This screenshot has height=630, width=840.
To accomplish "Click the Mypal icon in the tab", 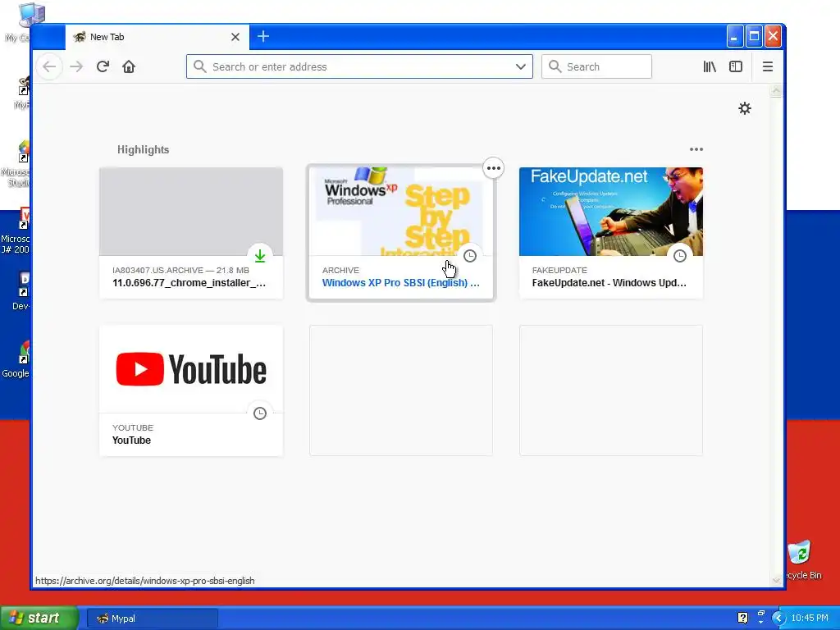I will click(80, 37).
